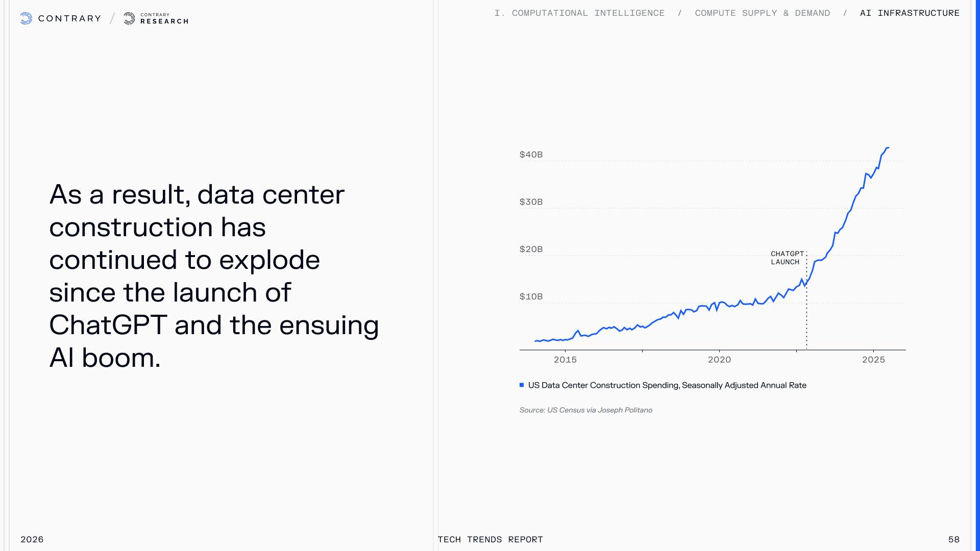The width and height of the screenshot is (980, 551).
Task: Click the CONTRARY wordmark text
Action: 69,19
